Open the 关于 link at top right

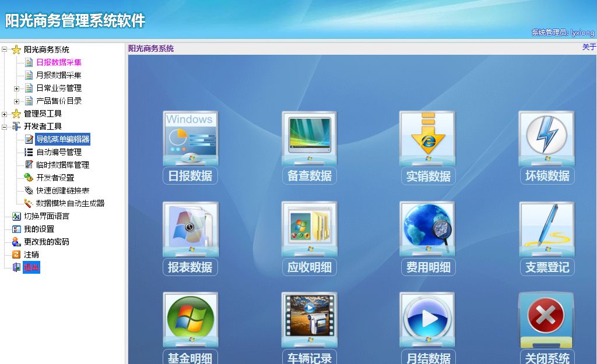point(589,47)
